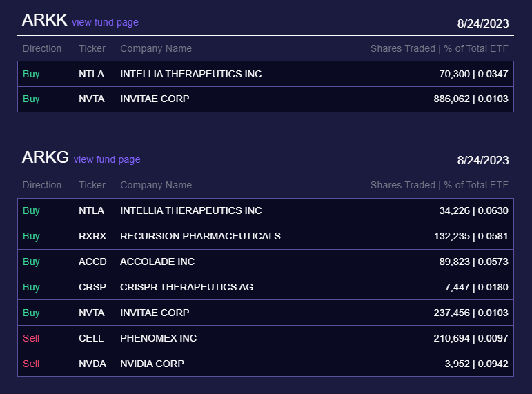
Task: Select value 70,300 | 0.0347
Action: coord(473,74)
